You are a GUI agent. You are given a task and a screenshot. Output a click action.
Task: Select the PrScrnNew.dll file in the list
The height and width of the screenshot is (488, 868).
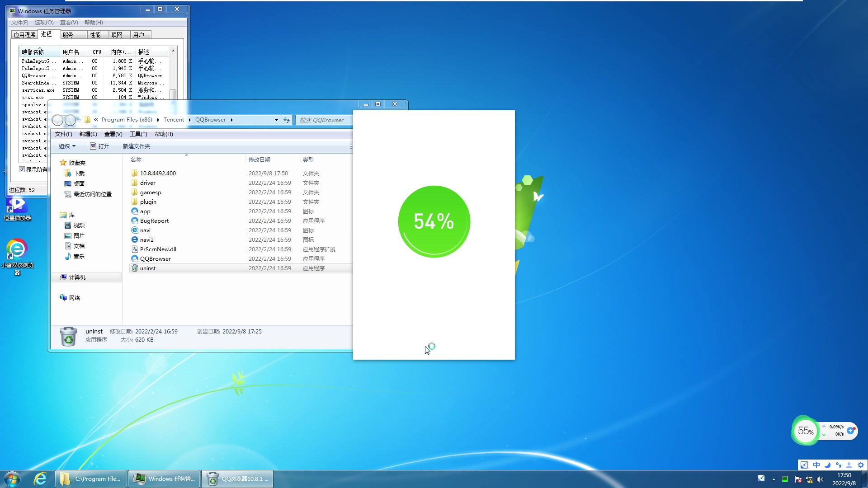(157, 249)
